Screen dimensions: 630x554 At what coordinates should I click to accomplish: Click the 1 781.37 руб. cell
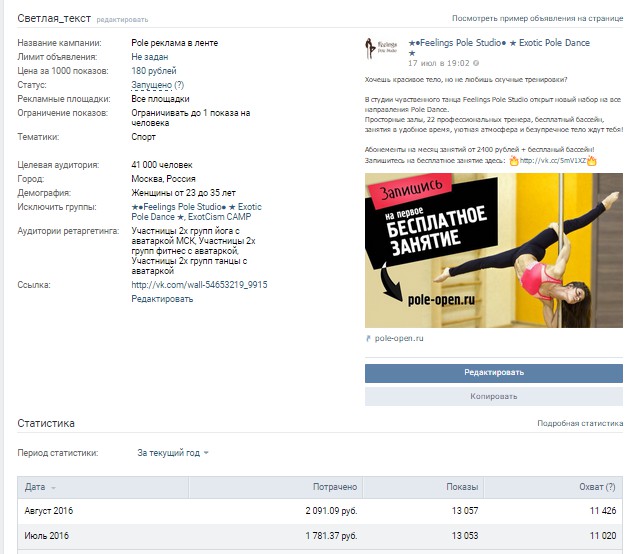coord(331,536)
